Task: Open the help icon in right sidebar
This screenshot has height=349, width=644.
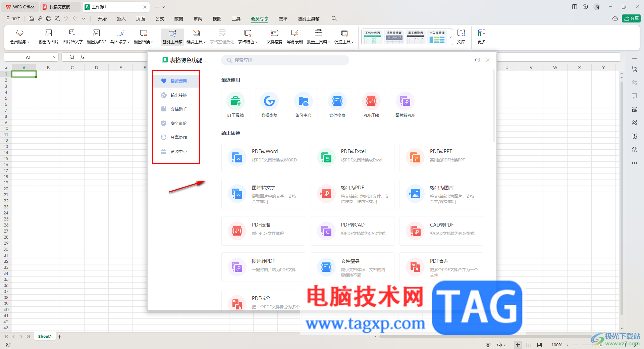Action: coord(635,150)
